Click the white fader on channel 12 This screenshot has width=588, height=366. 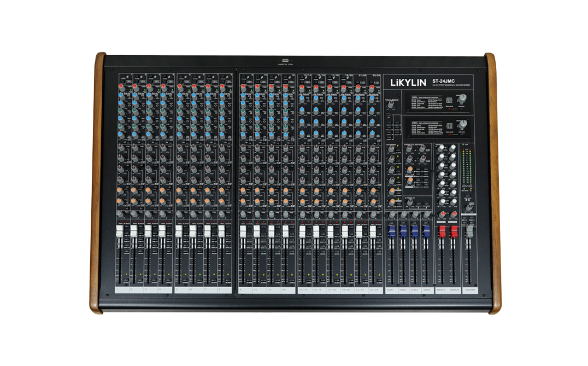(285, 233)
